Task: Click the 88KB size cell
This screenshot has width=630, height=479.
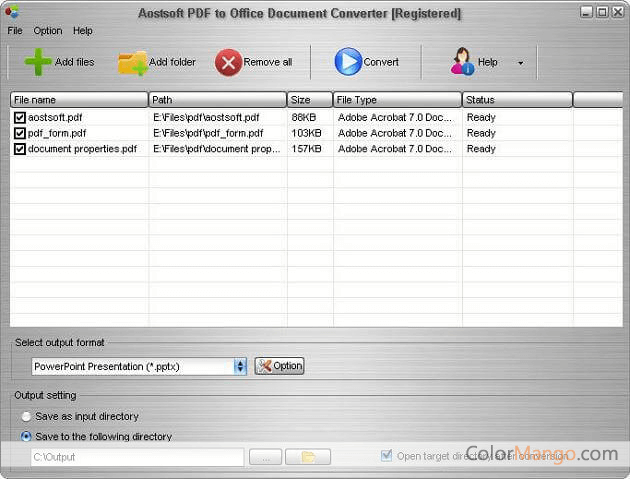Action: [304, 117]
